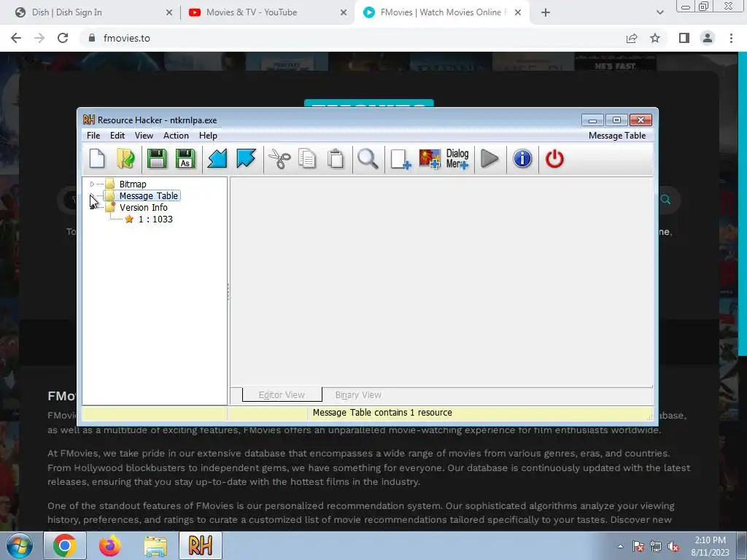Image resolution: width=747 pixels, height=560 pixels.
Task: Switch to the Binary View tab
Action: click(358, 394)
